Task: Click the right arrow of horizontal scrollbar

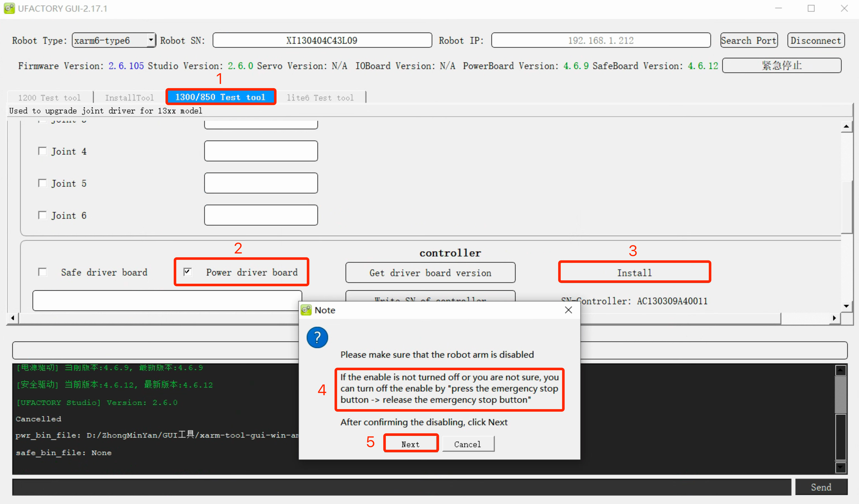Action: 834,318
